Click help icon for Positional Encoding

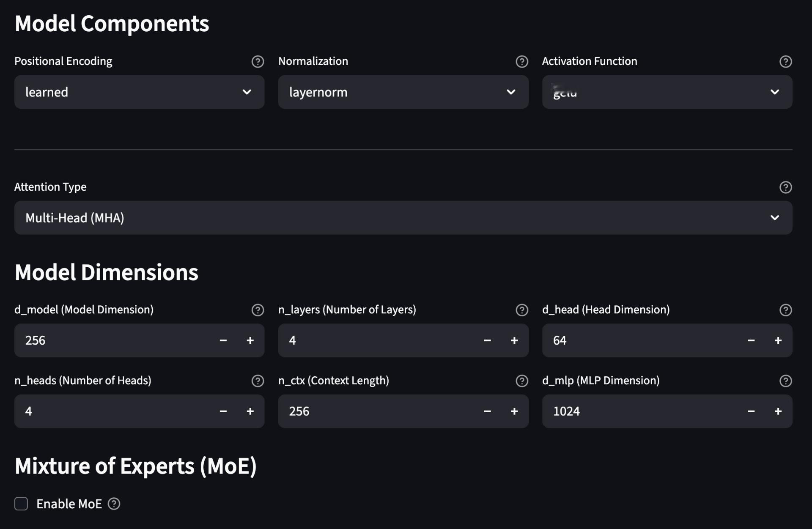click(x=258, y=62)
